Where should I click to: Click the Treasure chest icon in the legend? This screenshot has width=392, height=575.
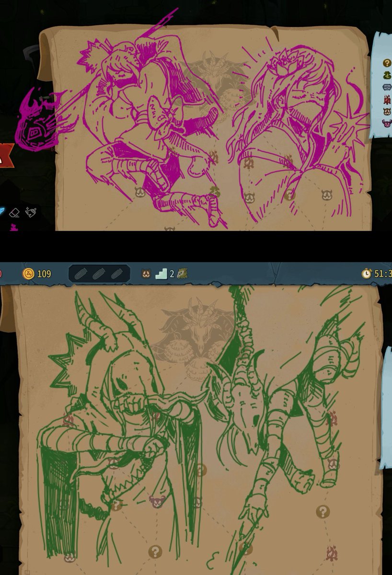[387, 87]
